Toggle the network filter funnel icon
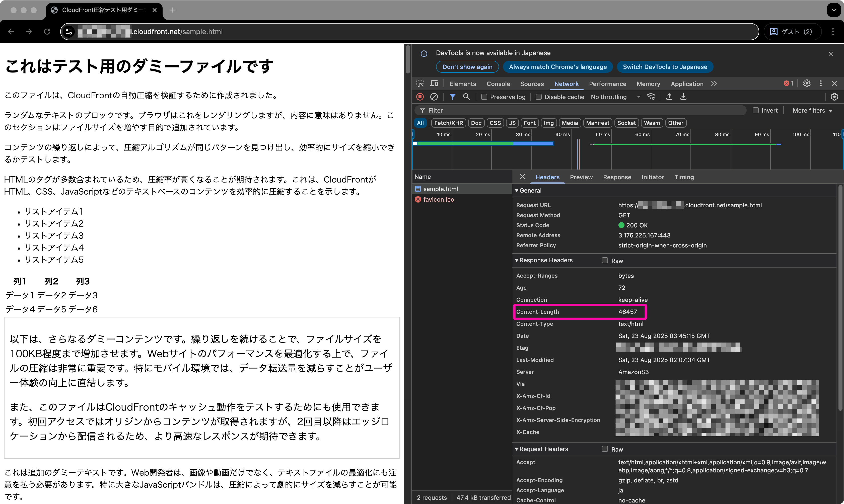This screenshot has height=504, width=844. point(452,97)
